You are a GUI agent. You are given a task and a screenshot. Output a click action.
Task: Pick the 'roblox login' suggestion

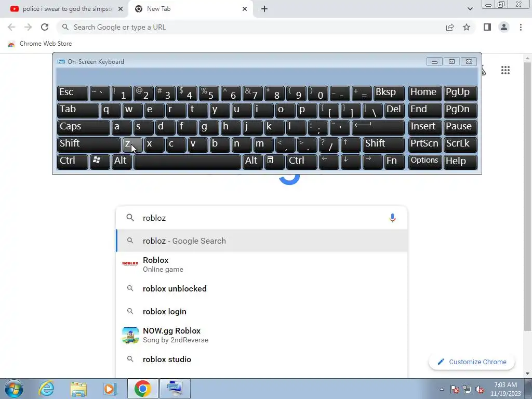pos(261,312)
